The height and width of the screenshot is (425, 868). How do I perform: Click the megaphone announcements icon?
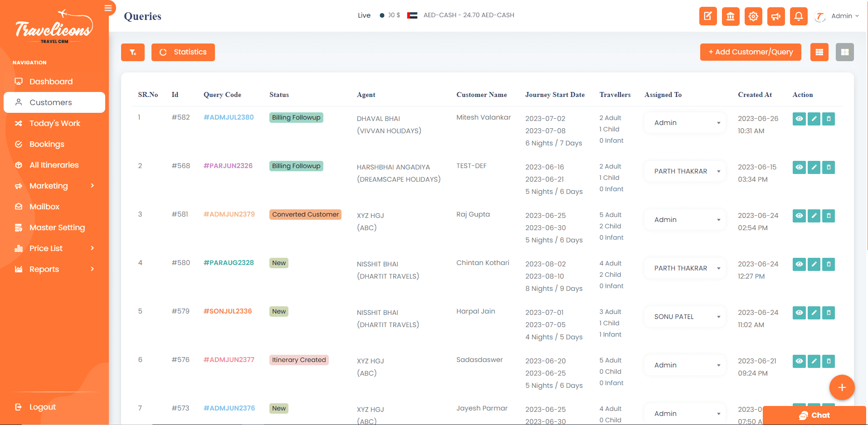[x=776, y=16]
